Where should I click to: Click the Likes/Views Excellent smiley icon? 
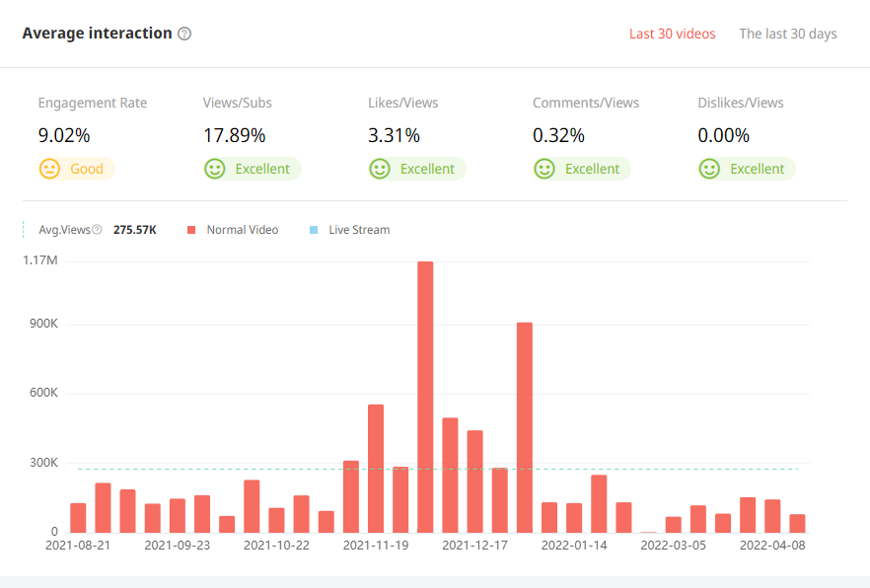coord(379,169)
